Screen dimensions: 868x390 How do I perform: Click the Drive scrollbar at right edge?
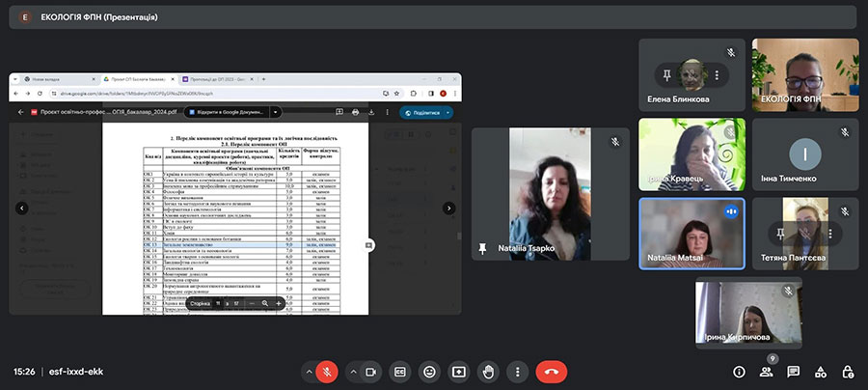coord(459,236)
